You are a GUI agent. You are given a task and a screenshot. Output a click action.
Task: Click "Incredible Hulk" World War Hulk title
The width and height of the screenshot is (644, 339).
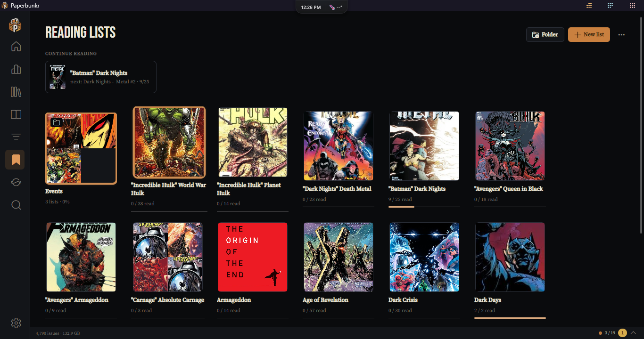(x=168, y=189)
